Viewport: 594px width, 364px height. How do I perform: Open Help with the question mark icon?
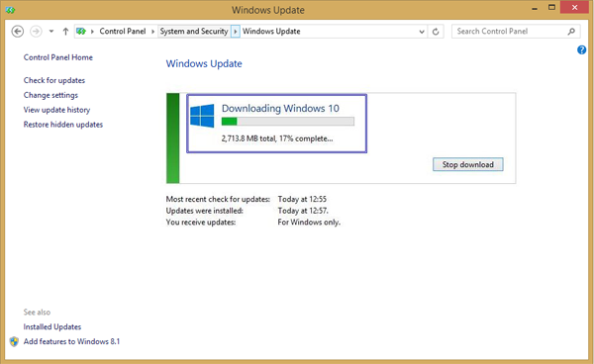pyautogui.click(x=581, y=49)
